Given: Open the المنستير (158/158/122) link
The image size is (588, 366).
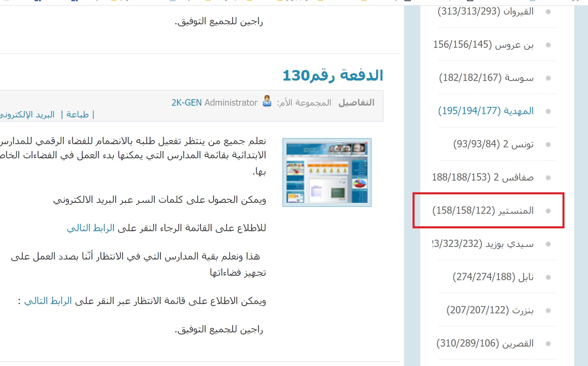Looking at the screenshot, I should (483, 211).
